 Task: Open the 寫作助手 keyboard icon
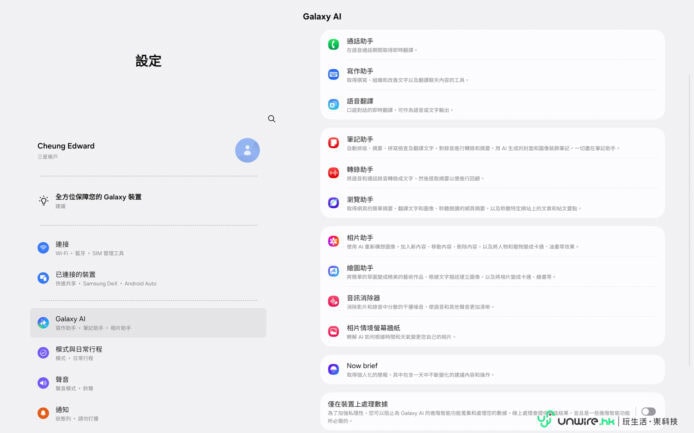click(x=333, y=74)
